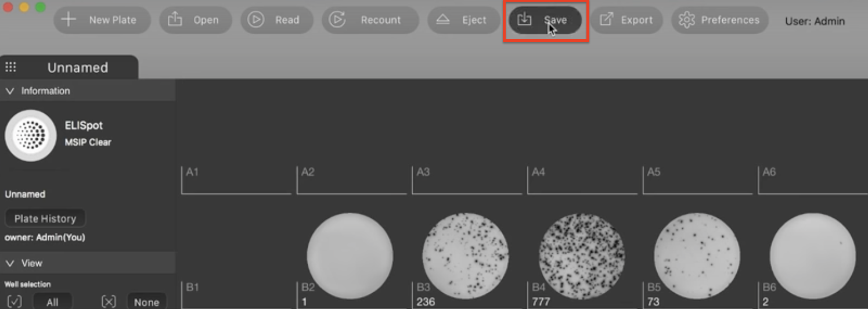The height and width of the screenshot is (309, 868).
Task: Click the select-all checkmark icon
Action: tap(15, 301)
